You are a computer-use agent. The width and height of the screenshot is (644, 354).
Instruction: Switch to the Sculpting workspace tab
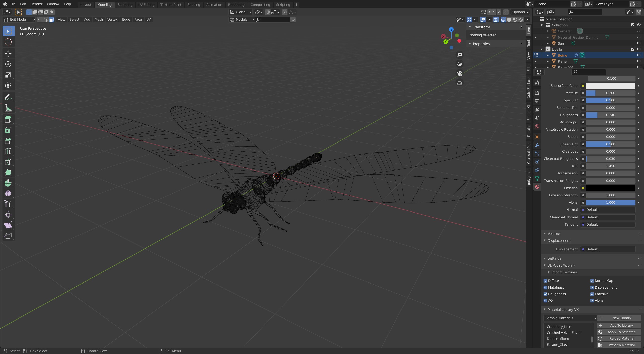click(x=125, y=5)
